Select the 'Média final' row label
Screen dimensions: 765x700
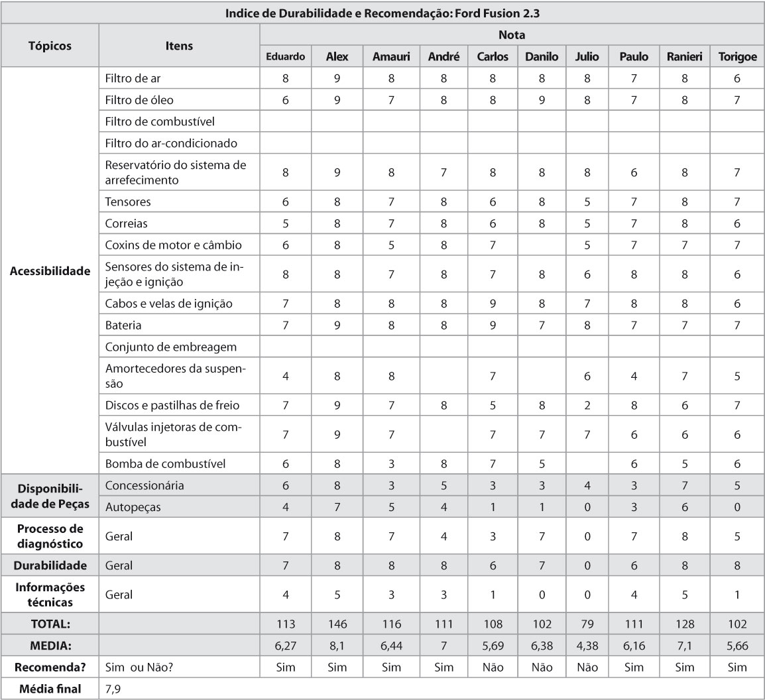click(x=50, y=689)
